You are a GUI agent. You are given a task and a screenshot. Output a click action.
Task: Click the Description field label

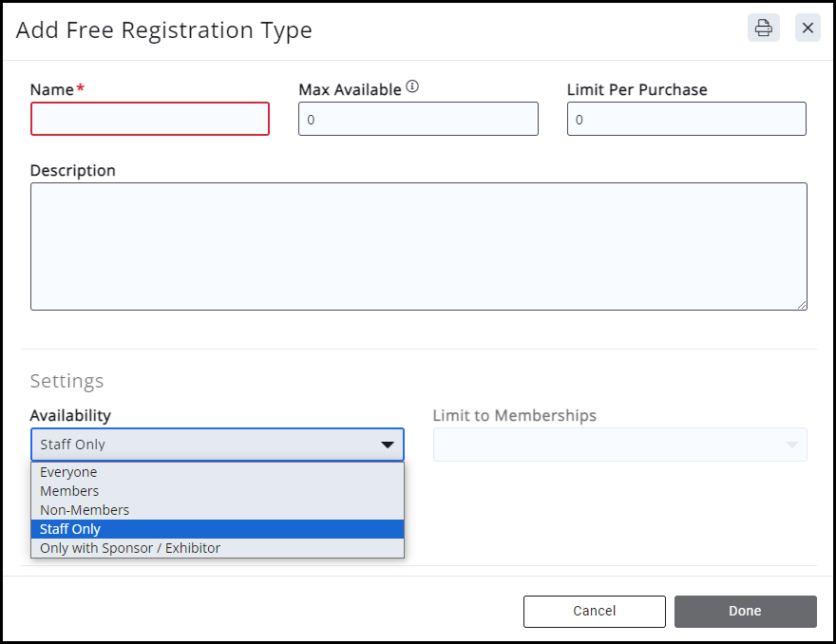pos(73,170)
